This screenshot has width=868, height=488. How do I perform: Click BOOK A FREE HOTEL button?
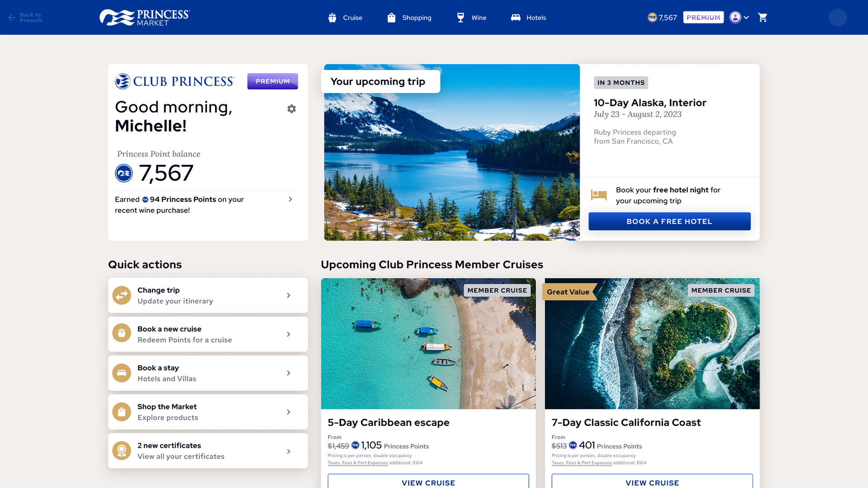pyautogui.click(x=670, y=221)
